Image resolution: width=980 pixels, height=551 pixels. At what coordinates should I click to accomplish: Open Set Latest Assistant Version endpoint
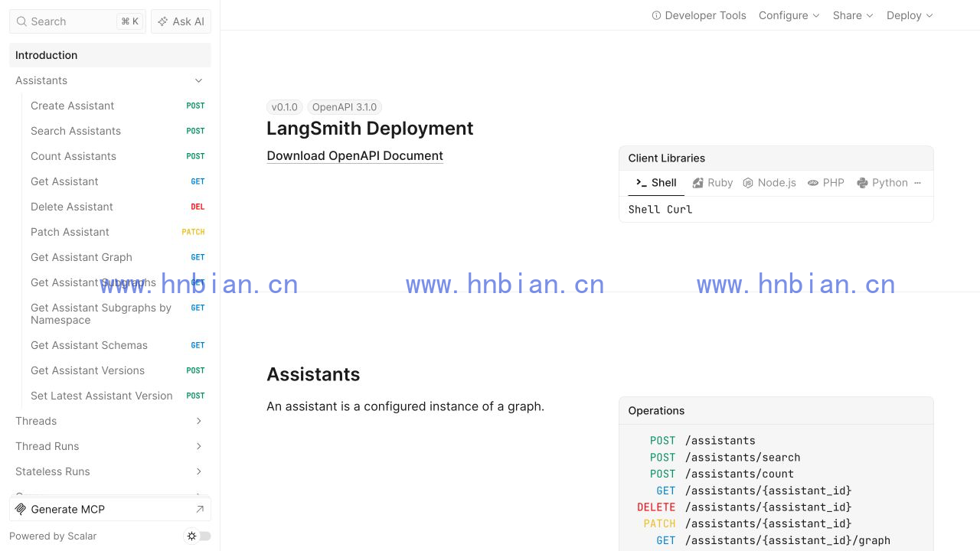click(118, 396)
